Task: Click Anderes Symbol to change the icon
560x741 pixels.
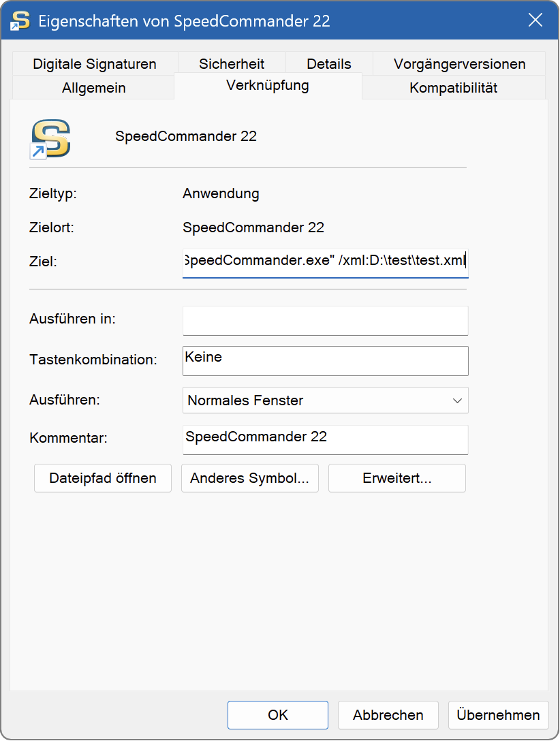Action: tap(249, 478)
